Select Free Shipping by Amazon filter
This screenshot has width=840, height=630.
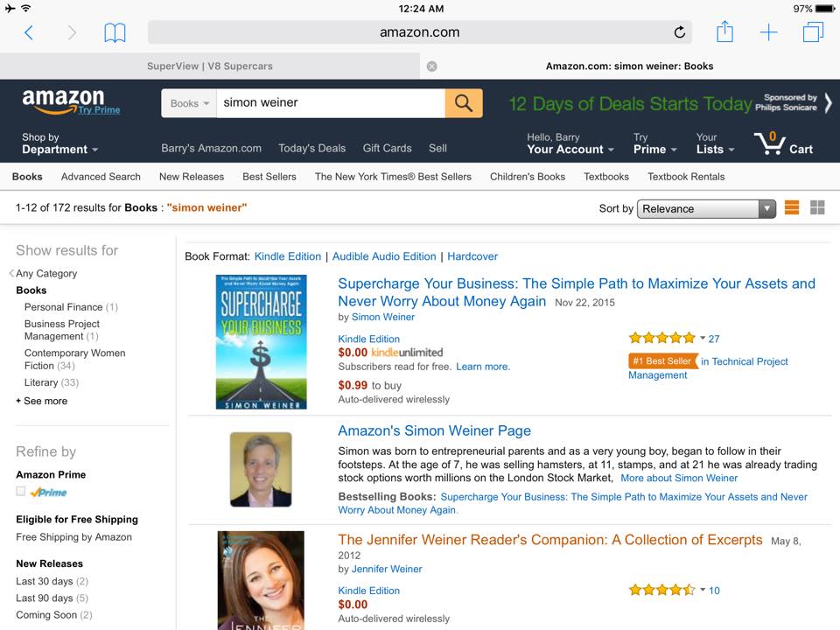pyautogui.click(x=73, y=536)
